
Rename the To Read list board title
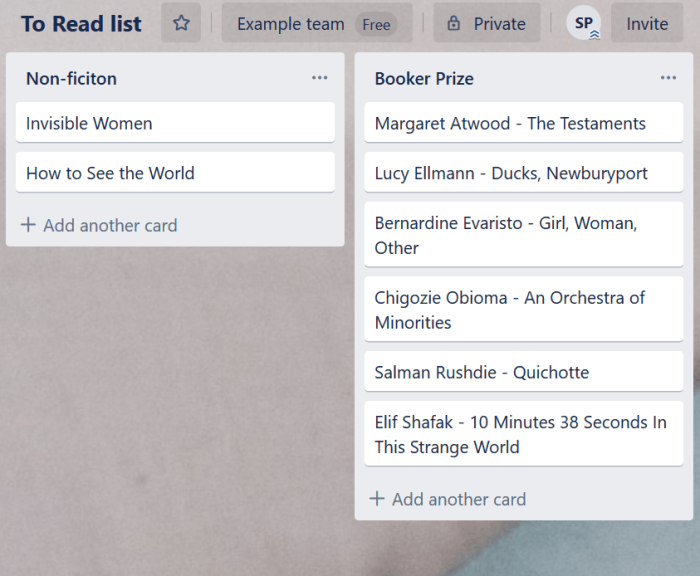click(81, 24)
